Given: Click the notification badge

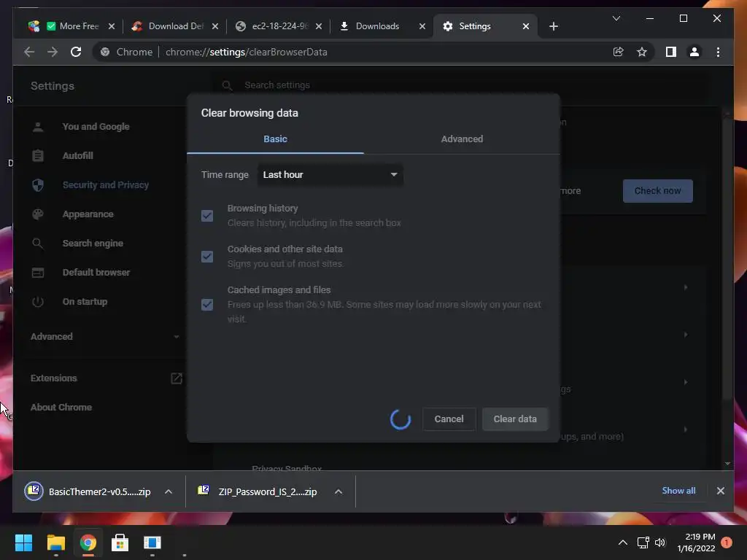Looking at the screenshot, I should point(726,542).
